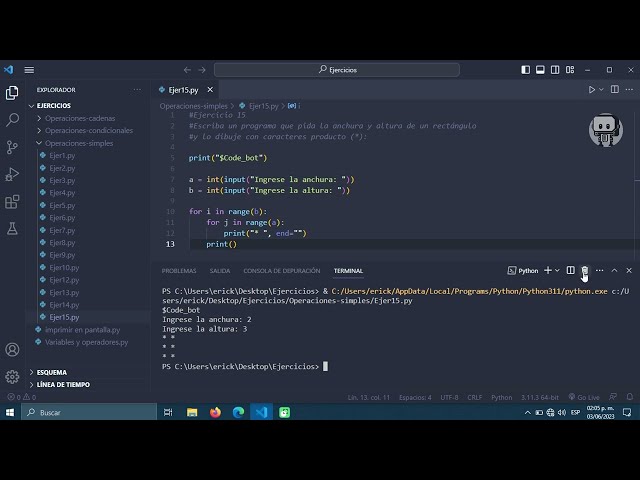
Task: Maximize panel size with chevron up
Action: [x=614, y=270]
